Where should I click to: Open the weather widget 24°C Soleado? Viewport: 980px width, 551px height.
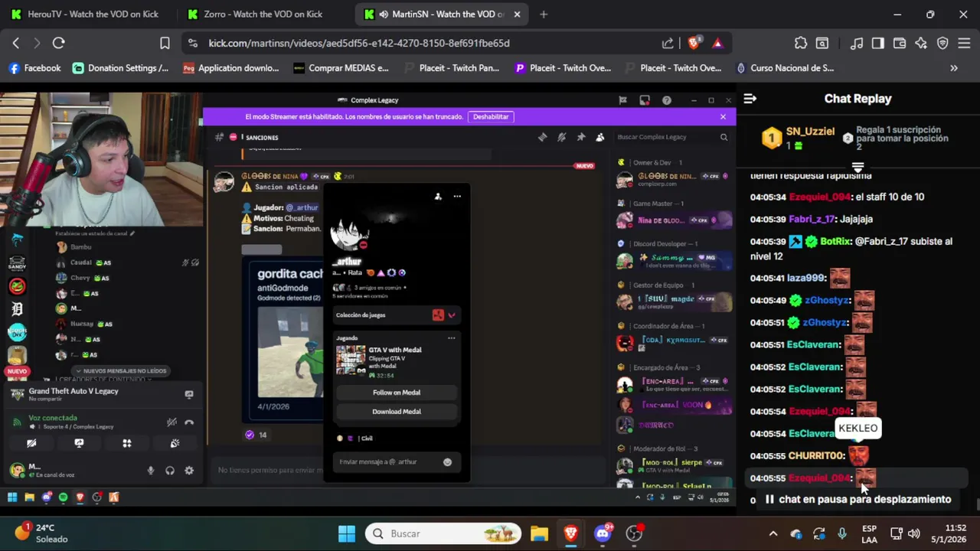[x=41, y=533]
